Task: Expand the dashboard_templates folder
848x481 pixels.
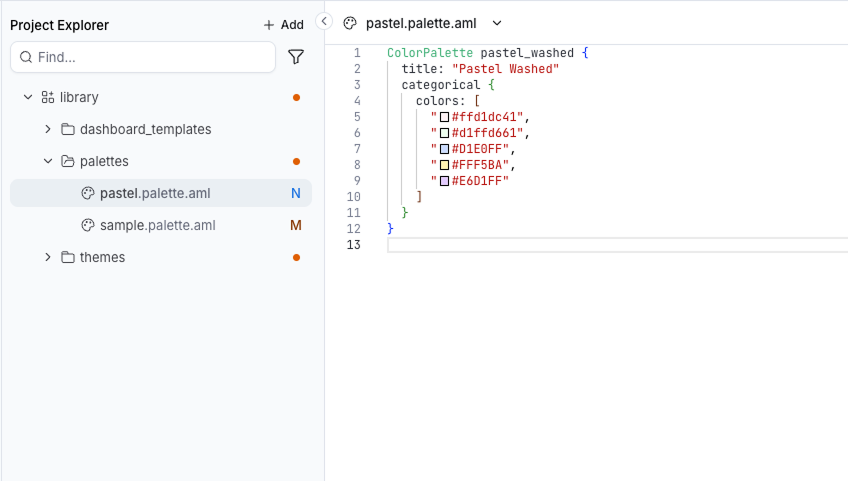Action: (48, 129)
